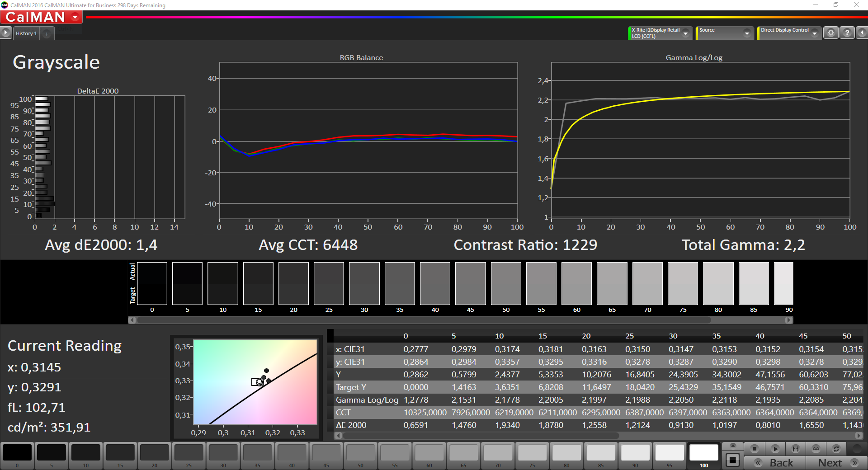Viewport: 868px width, 470px height.
Task: Click the bracketed single-read icon
Action: [796, 449]
